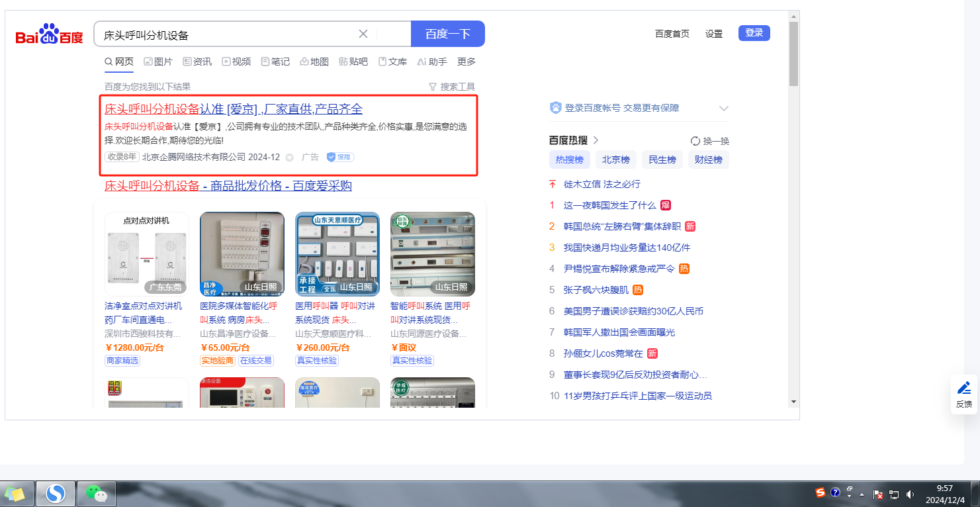Switch to the 文库 tab

392,62
